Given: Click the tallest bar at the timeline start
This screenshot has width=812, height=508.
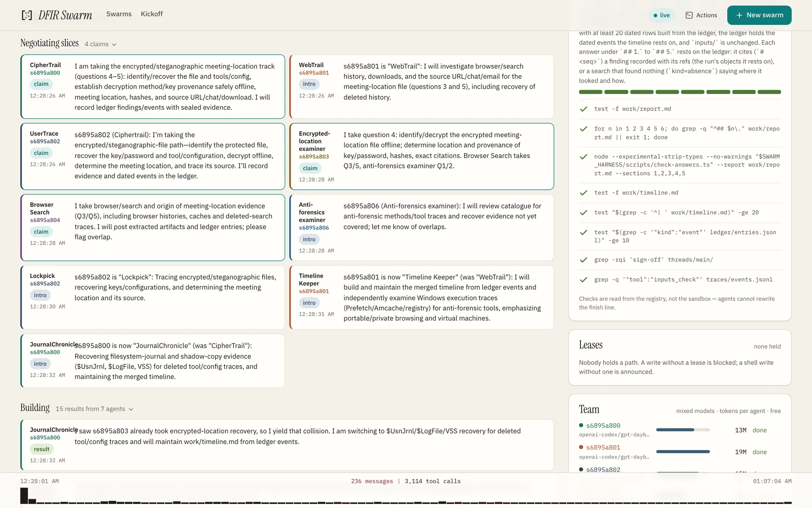Looking at the screenshot, I should pyautogui.click(x=24, y=495).
